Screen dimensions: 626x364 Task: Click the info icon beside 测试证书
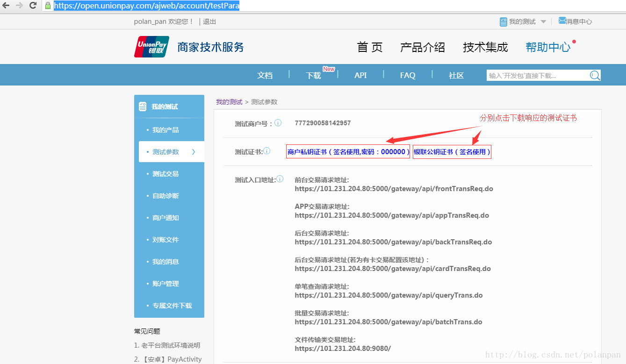(266, 151)
